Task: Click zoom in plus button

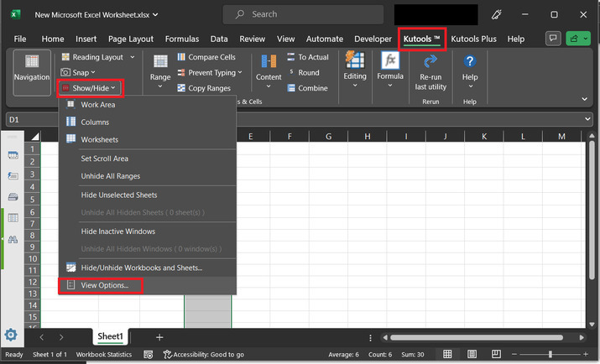Action: (x=586, y=354)
